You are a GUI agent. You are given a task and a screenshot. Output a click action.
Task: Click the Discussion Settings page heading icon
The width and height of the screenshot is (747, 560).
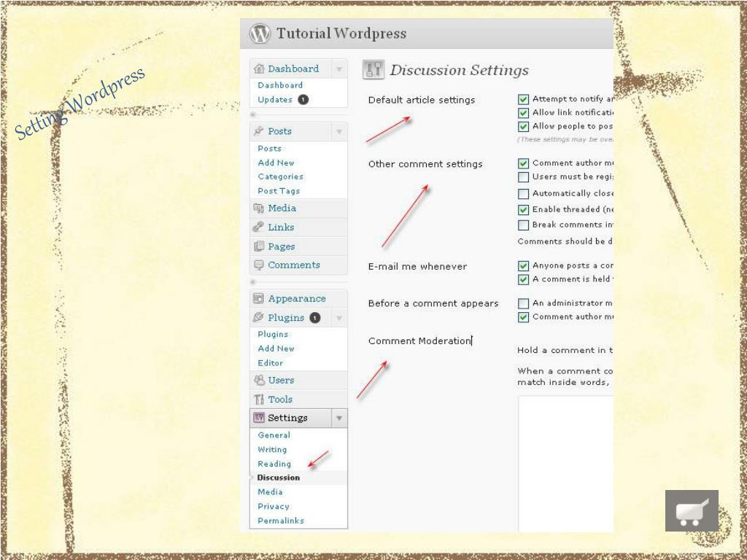[x=373, y=69]
